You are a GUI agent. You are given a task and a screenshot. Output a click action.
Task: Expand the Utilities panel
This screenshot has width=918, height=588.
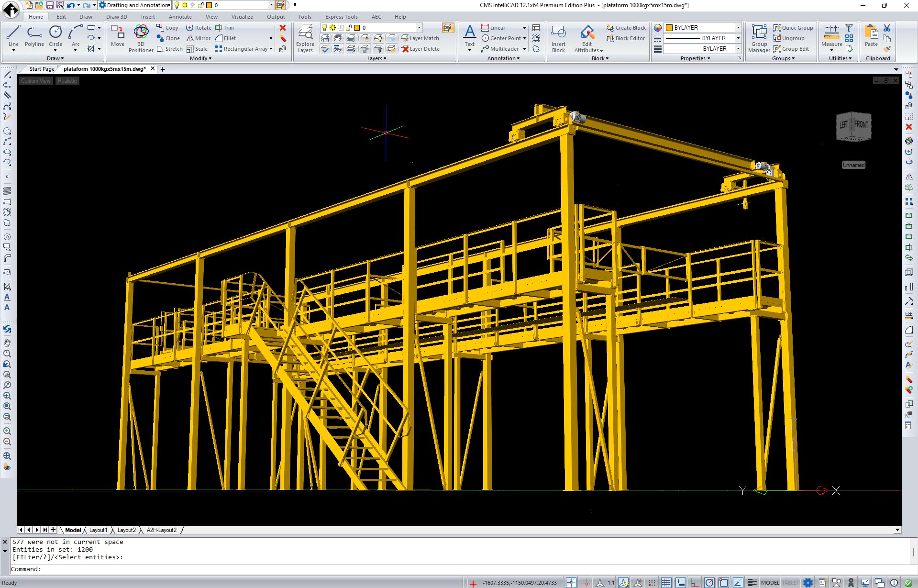841,58
